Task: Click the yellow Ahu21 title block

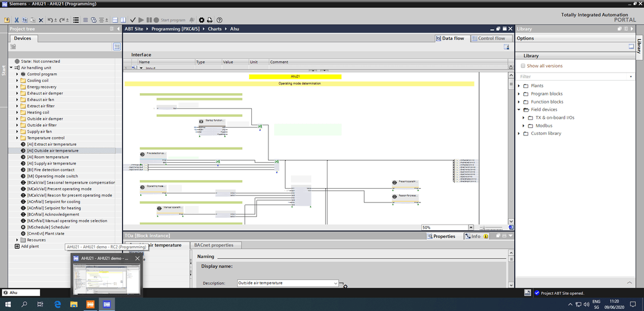Action: pyautogui.click(x=295, y=77)
